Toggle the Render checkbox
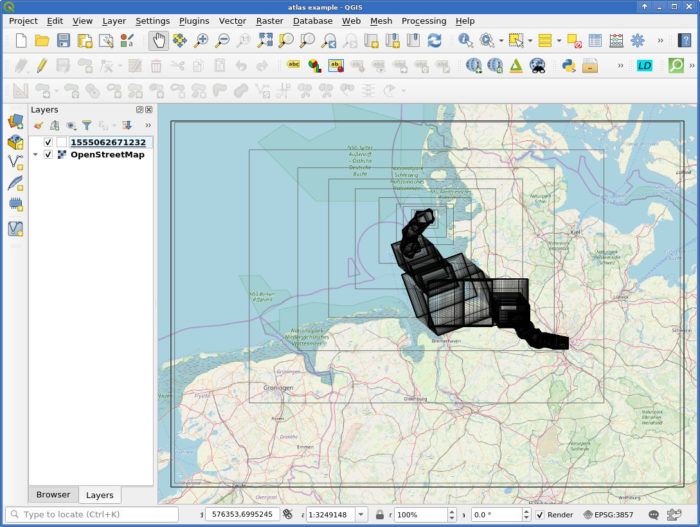 (540, 515)
